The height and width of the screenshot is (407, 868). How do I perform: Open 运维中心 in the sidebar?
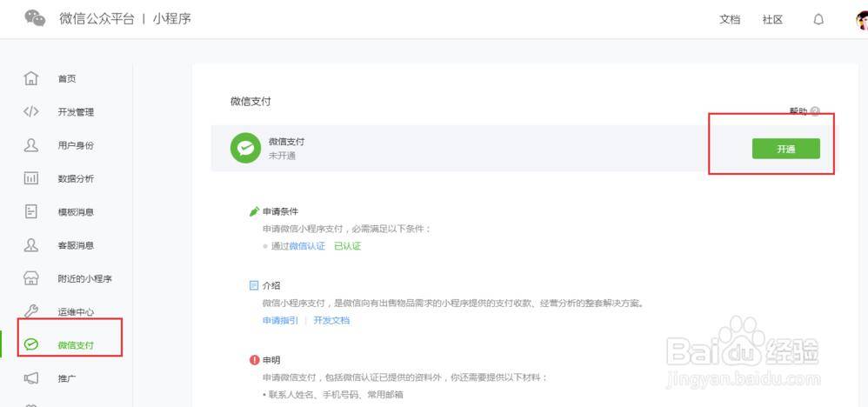click(x=76, y=311)
